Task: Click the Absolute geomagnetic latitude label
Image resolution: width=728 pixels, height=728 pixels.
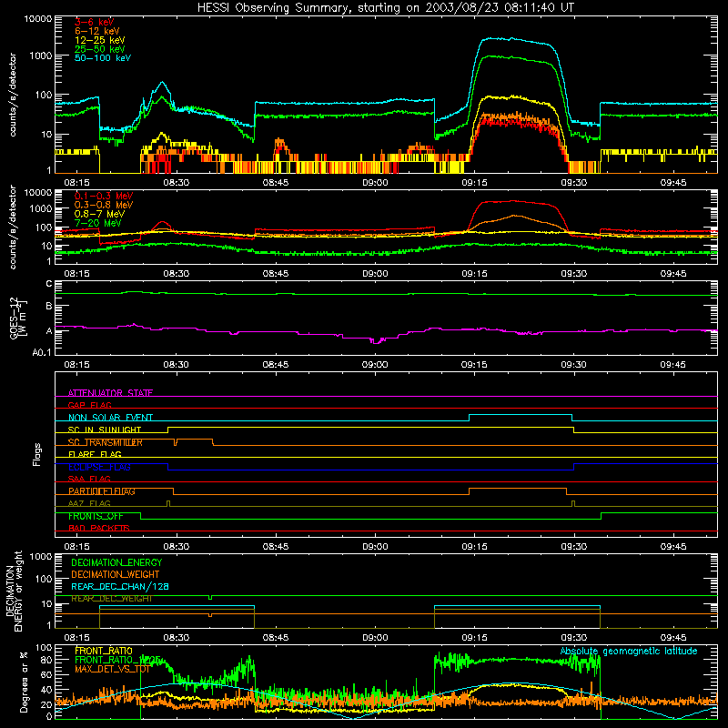Action: [629, 651]
